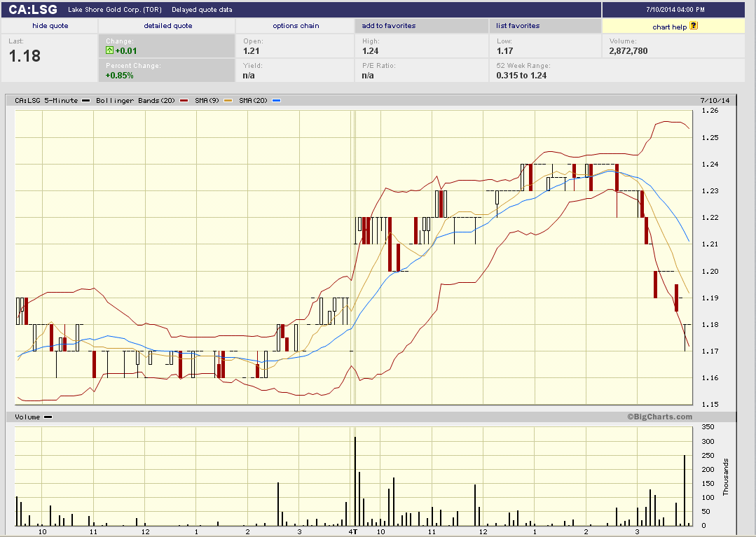756x537 pixels.
Task: Click the black Volume legend marker
Action: [48, 417]
